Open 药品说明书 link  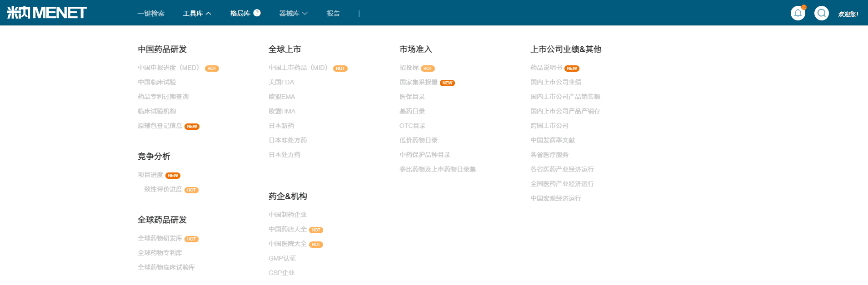tap(546, 68)
